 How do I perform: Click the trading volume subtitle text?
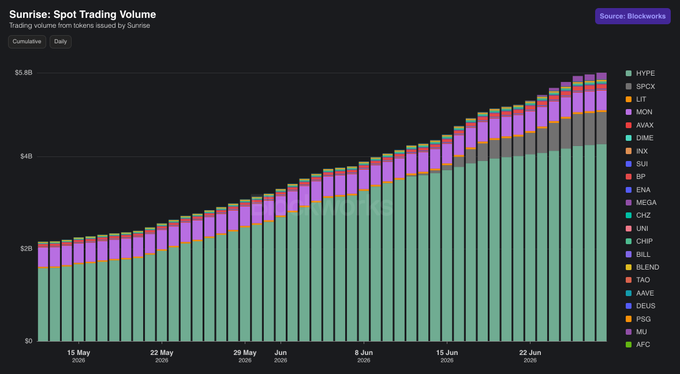[80, 26]
